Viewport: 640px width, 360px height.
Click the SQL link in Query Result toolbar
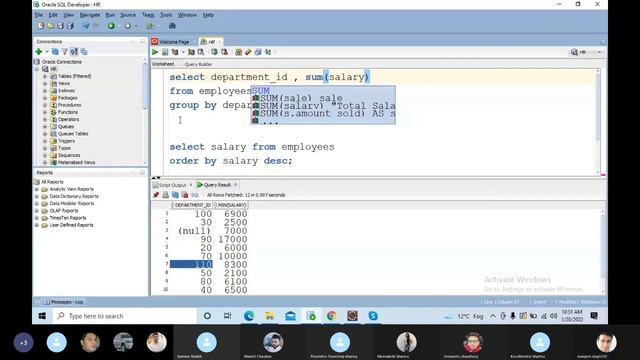195,195
